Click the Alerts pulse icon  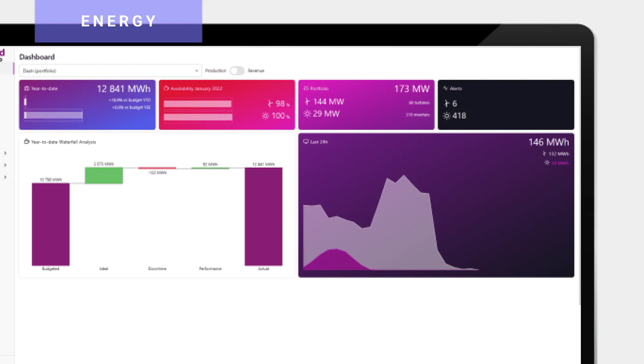click(x=445, y=88)
